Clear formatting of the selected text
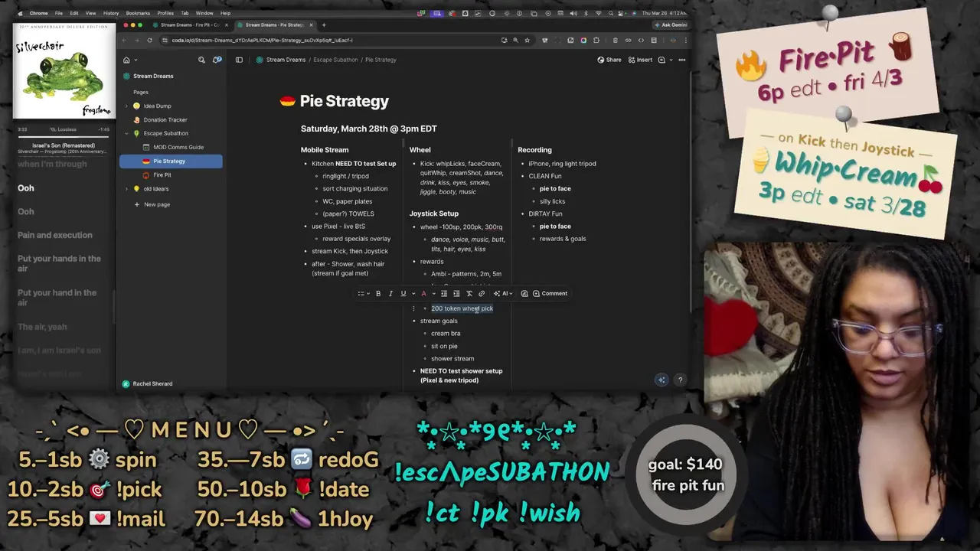Viewport: 980px width, 551px height. (x=469, y=293)
